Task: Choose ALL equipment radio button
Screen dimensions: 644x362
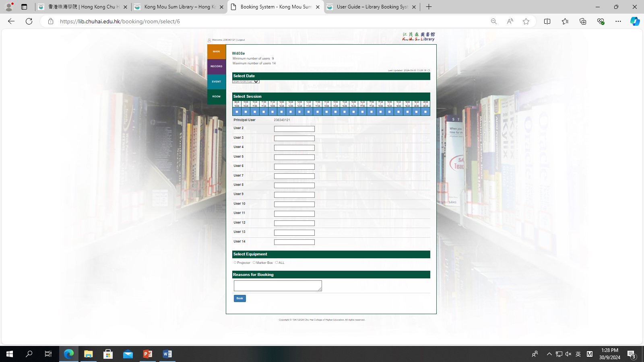Action: coord(277,263)
